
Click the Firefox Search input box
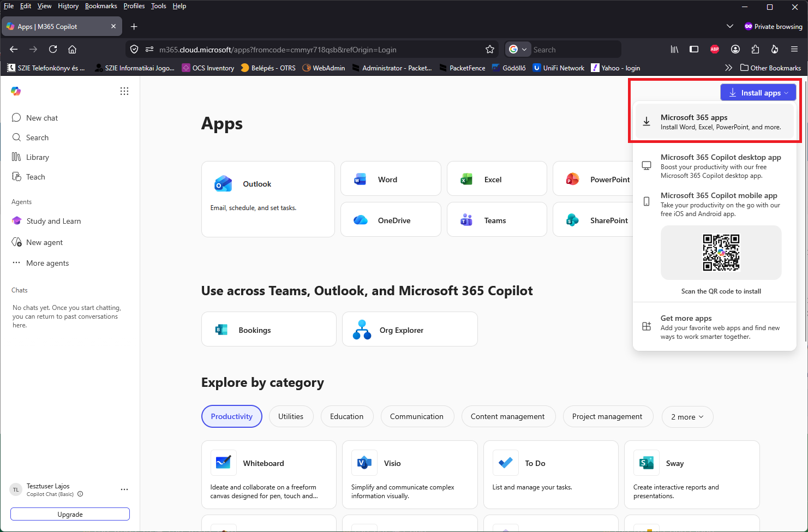[x=575, y=49]
